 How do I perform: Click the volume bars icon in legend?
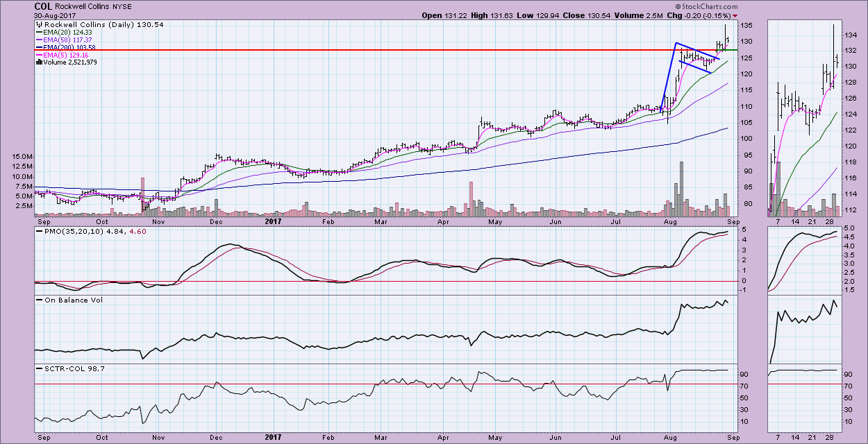click(38, 62)
